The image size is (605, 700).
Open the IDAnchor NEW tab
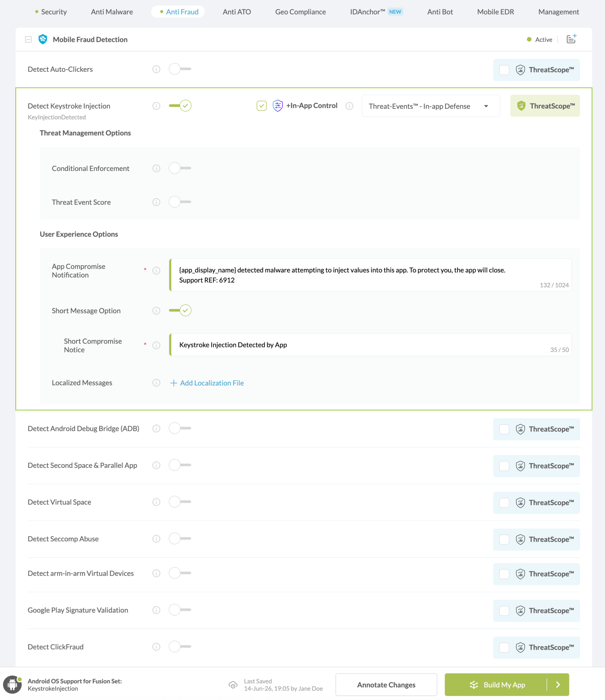pyautogui.click(x=377, y=12)
